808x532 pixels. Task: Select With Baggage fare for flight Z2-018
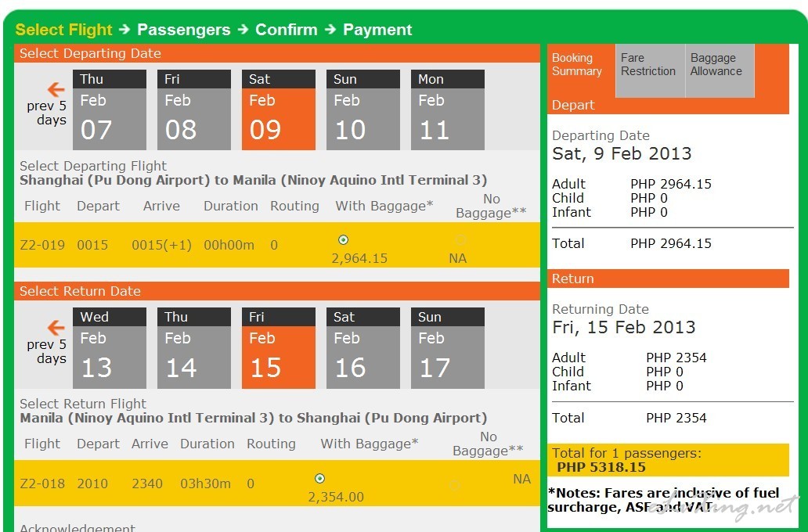tap(319, 479)
